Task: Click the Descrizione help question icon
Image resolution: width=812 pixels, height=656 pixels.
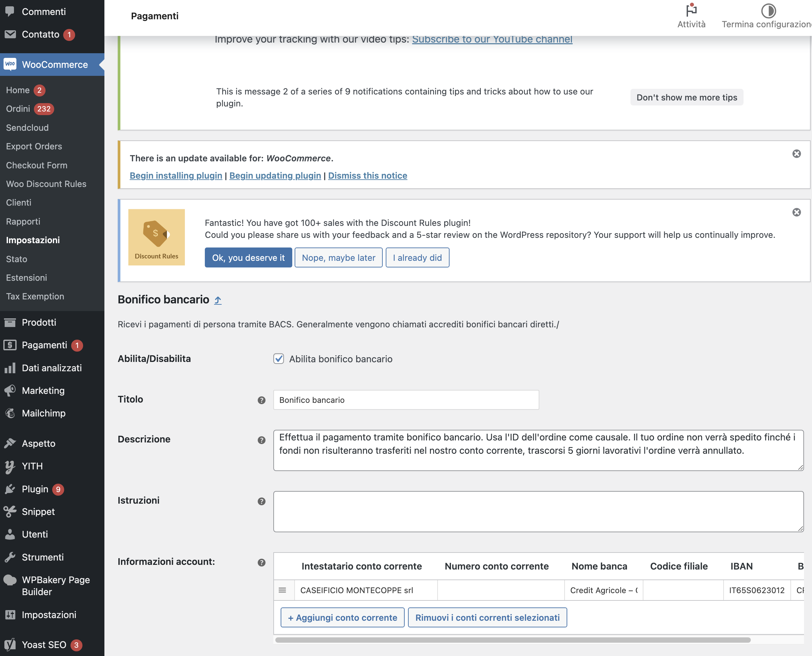Action: 261,440
